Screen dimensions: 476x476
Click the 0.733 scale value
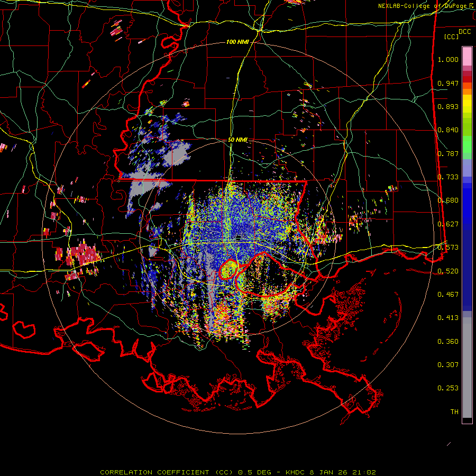coord(448,177)
